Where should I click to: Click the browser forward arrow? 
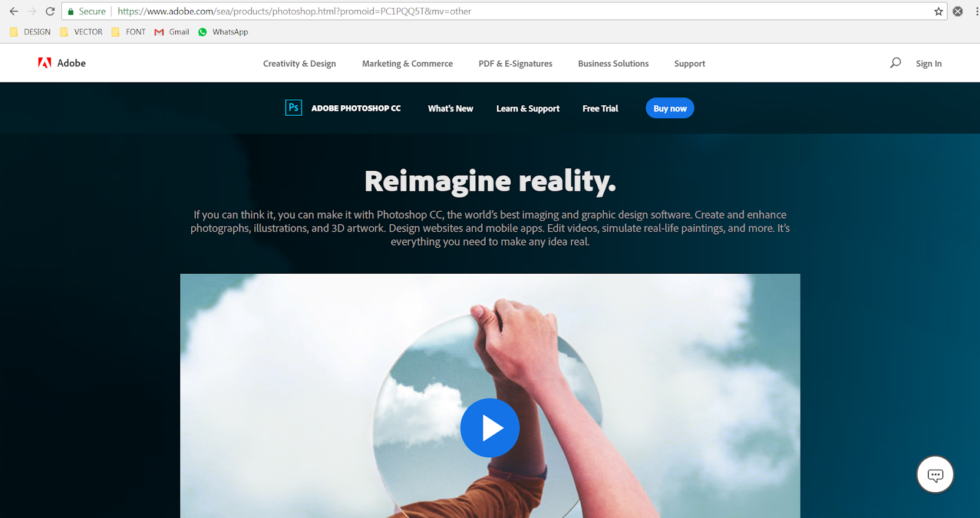coord(32,11)
